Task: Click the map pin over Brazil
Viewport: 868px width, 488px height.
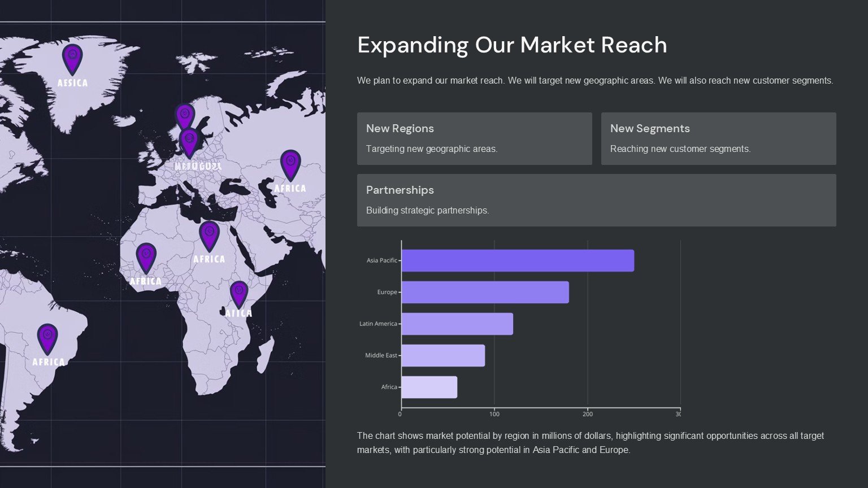Action: pyautogui.click(x=47, y=337)
